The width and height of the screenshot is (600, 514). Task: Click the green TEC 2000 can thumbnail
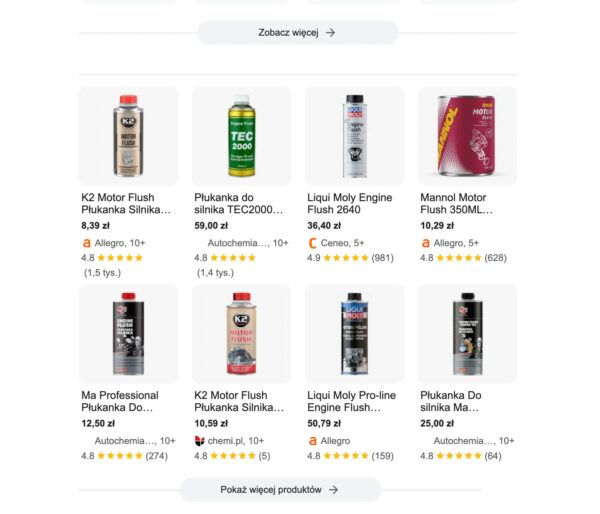[241, 135]
